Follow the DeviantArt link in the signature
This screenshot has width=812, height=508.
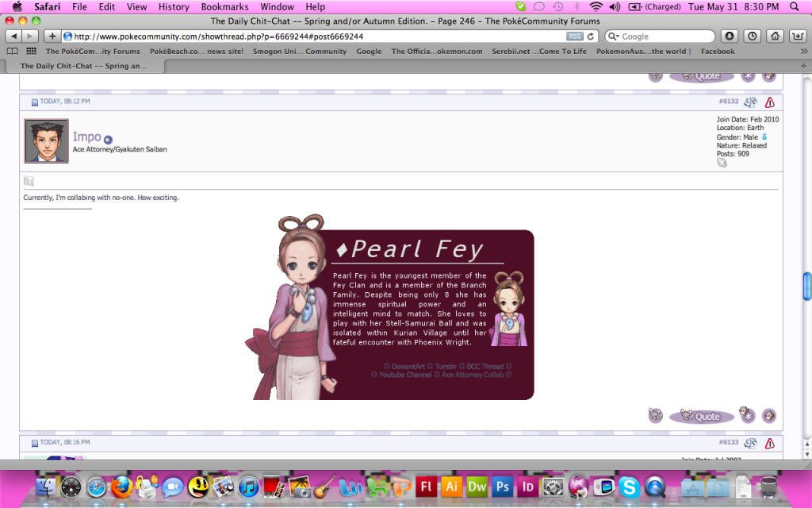408,367
